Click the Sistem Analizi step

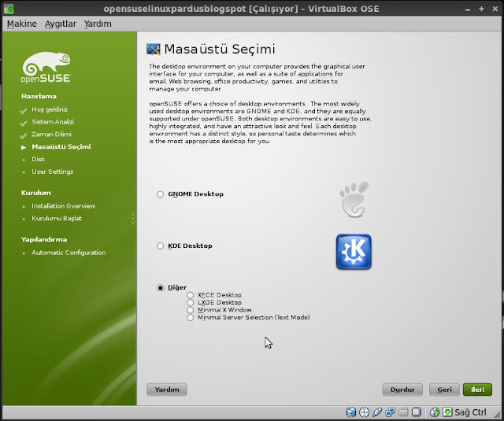53,122
